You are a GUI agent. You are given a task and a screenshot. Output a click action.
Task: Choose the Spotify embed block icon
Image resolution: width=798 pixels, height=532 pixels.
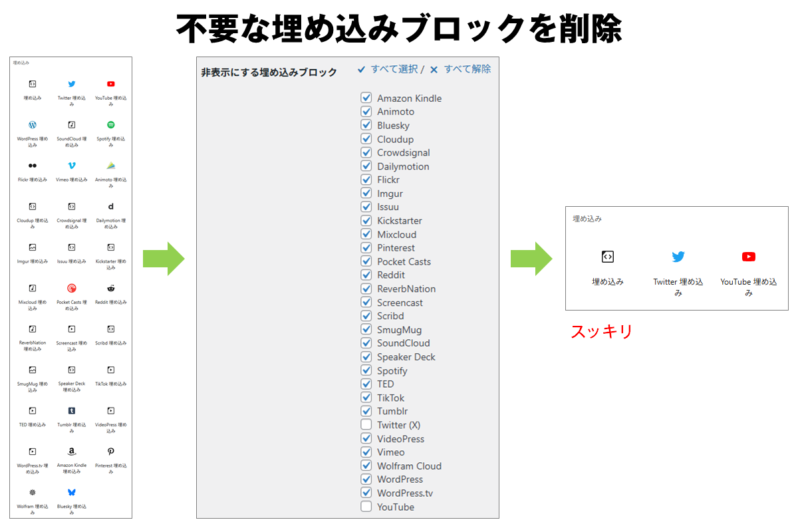click(x=110, y=125)
